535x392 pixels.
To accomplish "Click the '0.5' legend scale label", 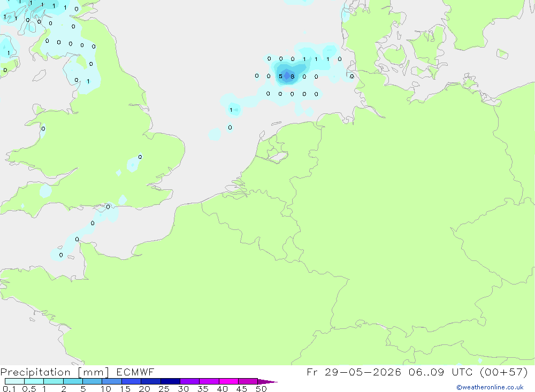I will tap(29, 389).
